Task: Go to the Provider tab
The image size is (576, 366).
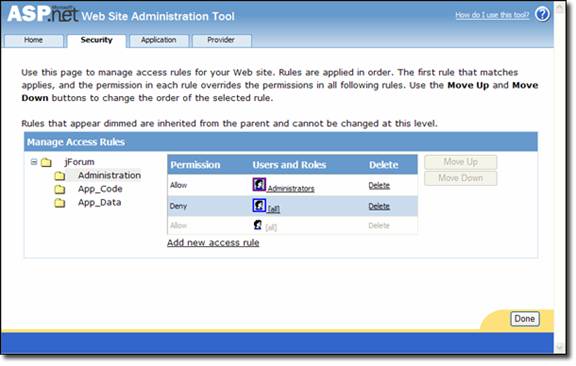Action: tap(221, 40)
